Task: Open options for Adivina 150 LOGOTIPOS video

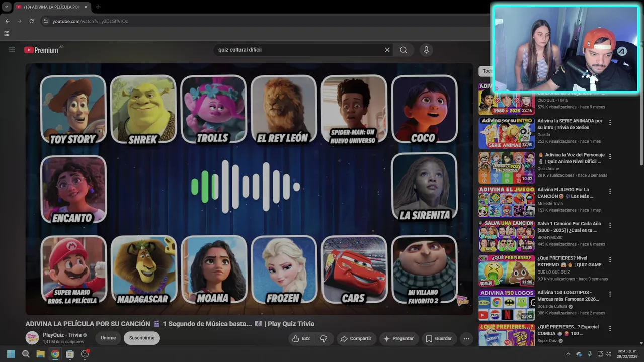Action: (610, 294)
